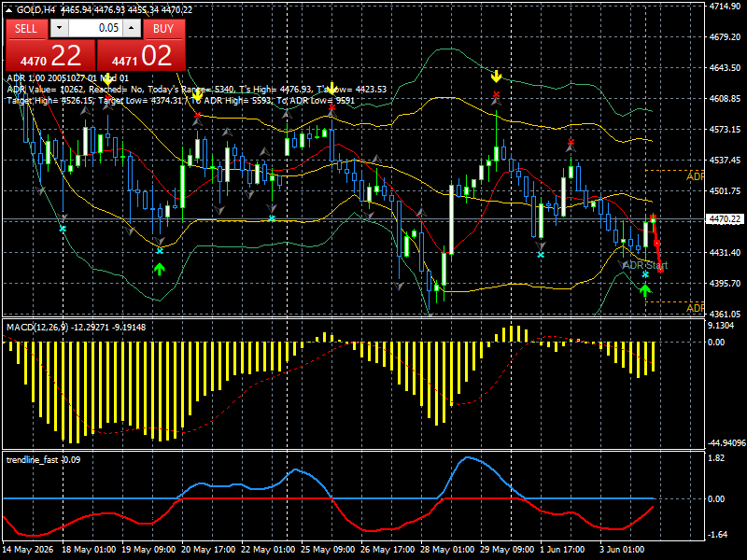Increase lot volume with up arrow

132,28
